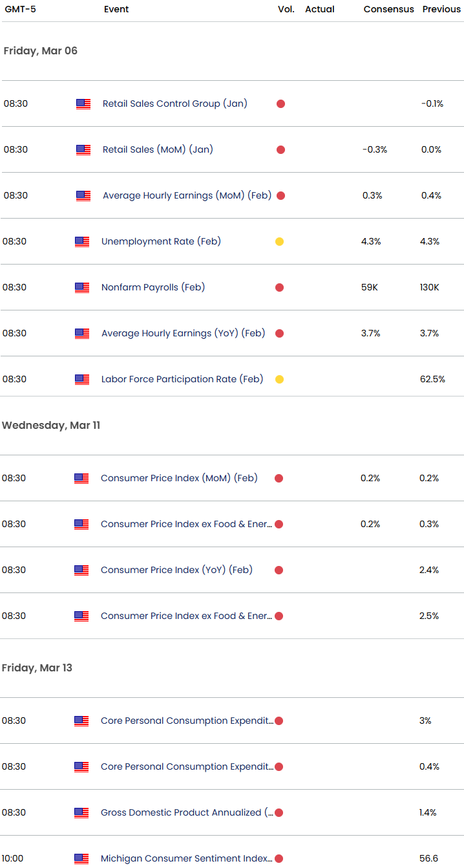The height and width of the screenshot is (868, 464).
Task: Click the US flag beside Nonfarm Payrolls
Action: (82, 287)
